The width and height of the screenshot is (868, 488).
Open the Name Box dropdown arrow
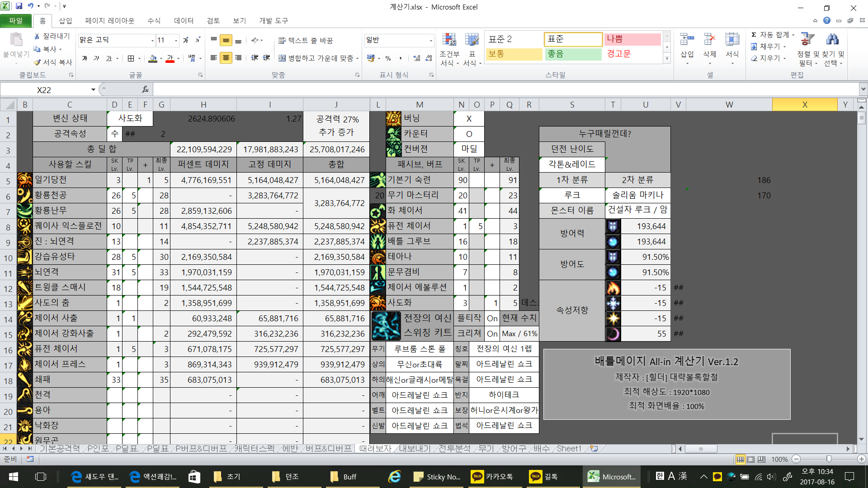tap(93, 89)
